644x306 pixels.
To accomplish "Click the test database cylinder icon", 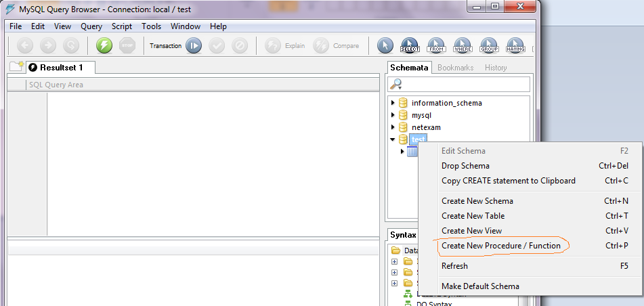I will (x=403, y=139).
